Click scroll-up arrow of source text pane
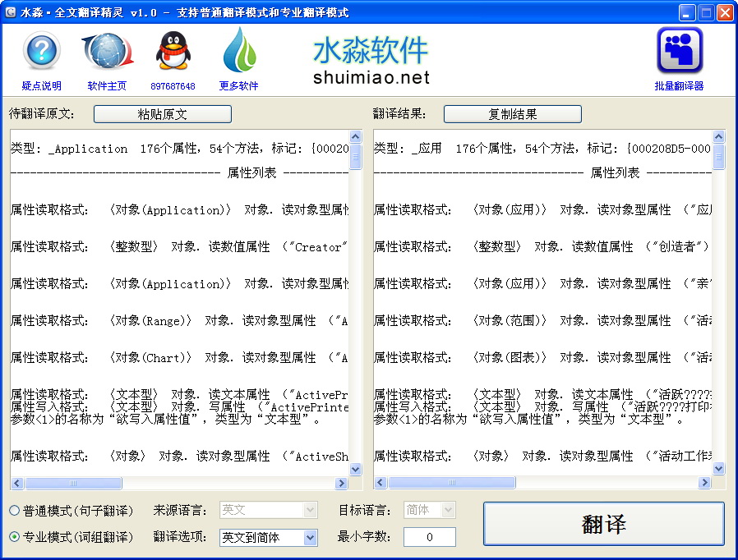This screenshot has width=738, height=560. 356,136
